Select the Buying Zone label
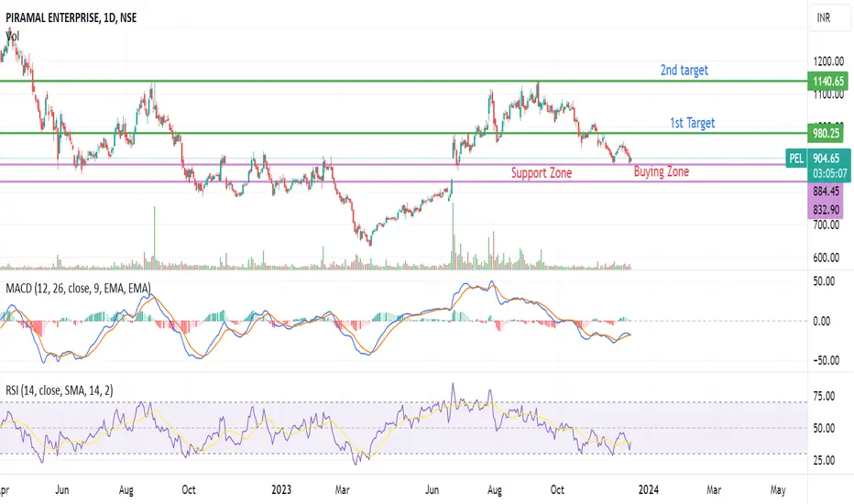 click(x=662, y=171)
